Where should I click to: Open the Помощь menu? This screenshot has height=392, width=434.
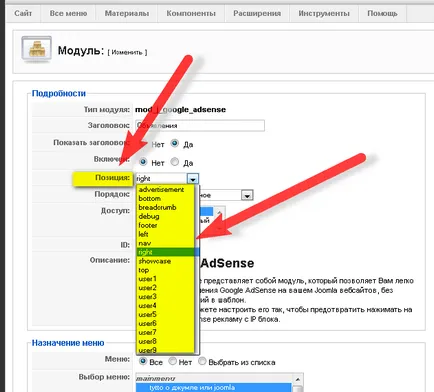[382, 13]
